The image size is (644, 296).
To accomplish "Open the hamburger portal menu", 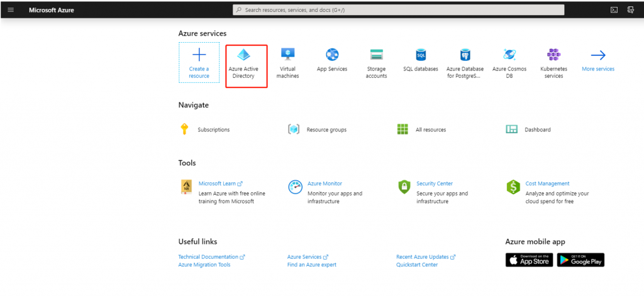I will pyautogui.click(x=11, y=10).
